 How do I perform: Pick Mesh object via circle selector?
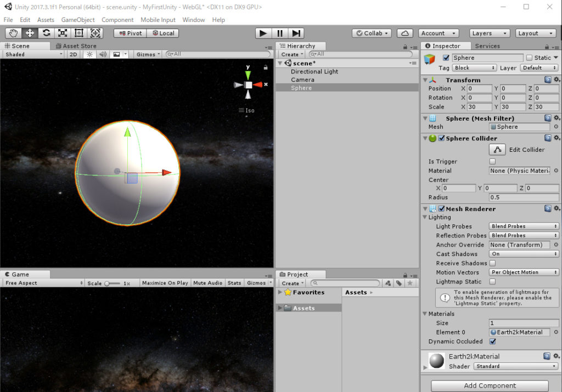pos(556,127)
